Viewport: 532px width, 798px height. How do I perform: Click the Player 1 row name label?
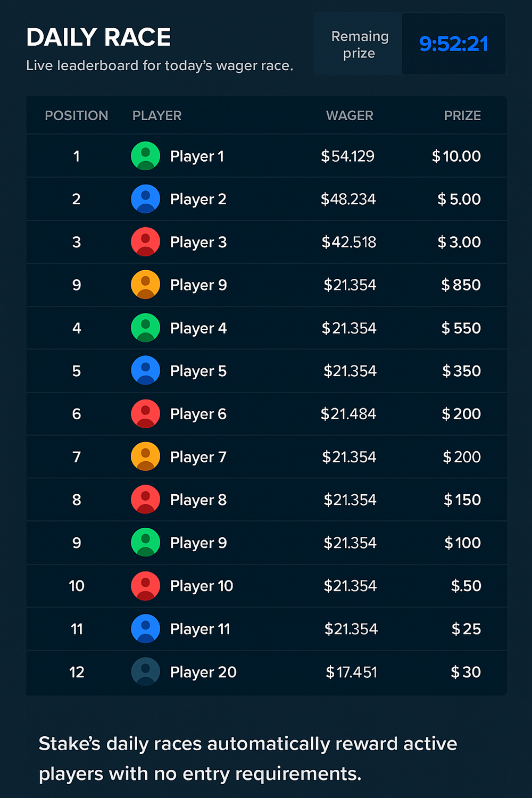tap(197, 156)
